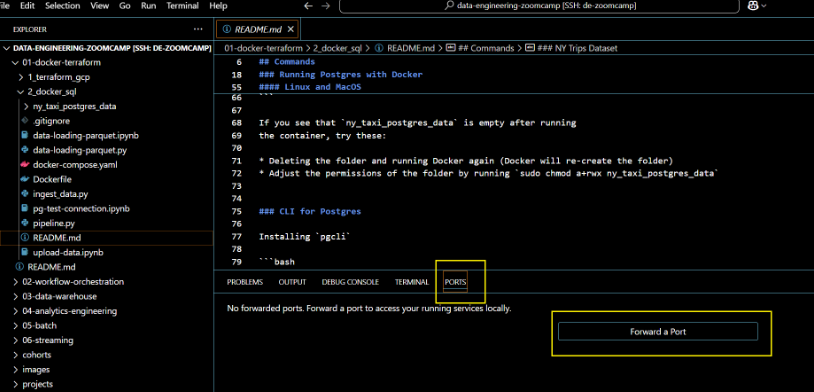The image size is (814, 392).
Task: Expand the projects folder
Action: click(x=15, y=384)
